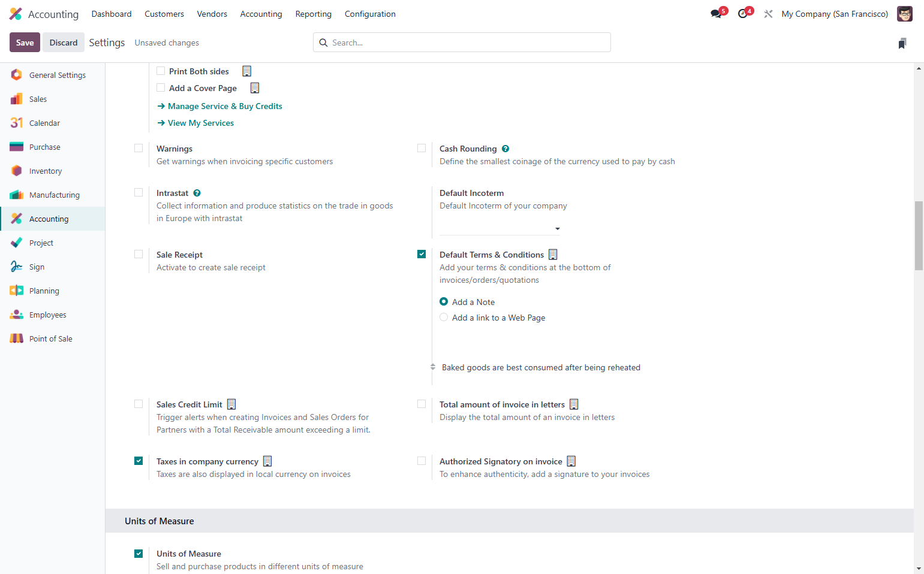Open Manage Service & Buy Credits link

(x=219, y=106)
